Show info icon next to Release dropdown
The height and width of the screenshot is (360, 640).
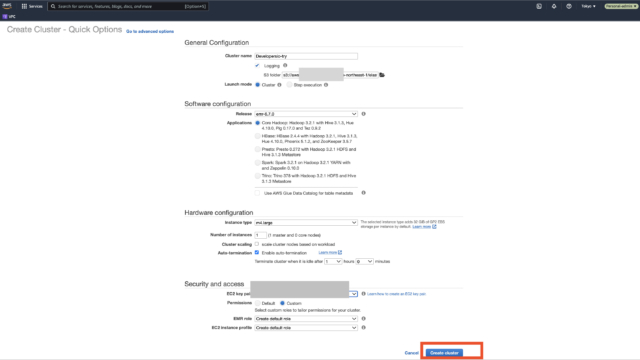pyautogui.click(x=363, y=114)
